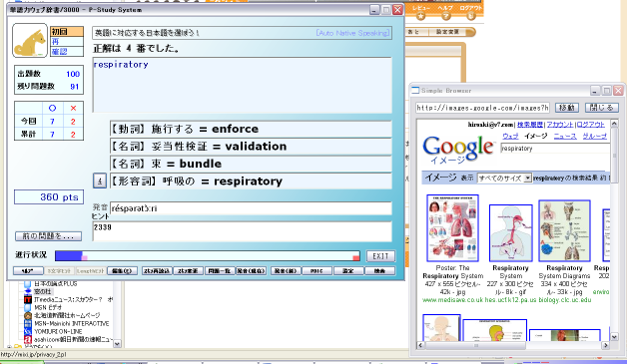Click the ITmedia news bookmark icon

tap(28, 299)
